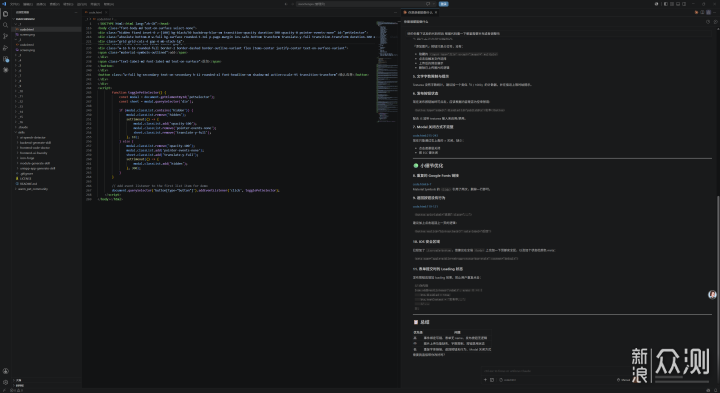Open the Help menu in menu bar

[x=108, y=4]
